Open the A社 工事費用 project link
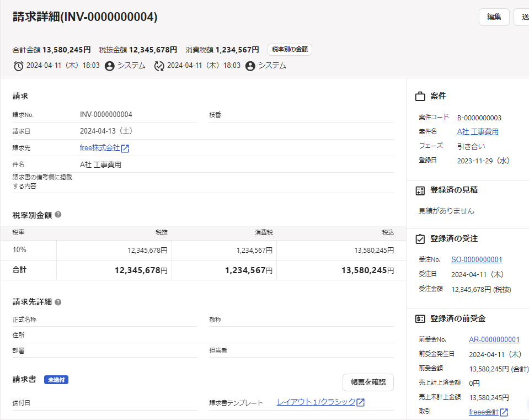The width and height of the screenshot is (529, 420). pyautogui.click(x=478, y=132)
